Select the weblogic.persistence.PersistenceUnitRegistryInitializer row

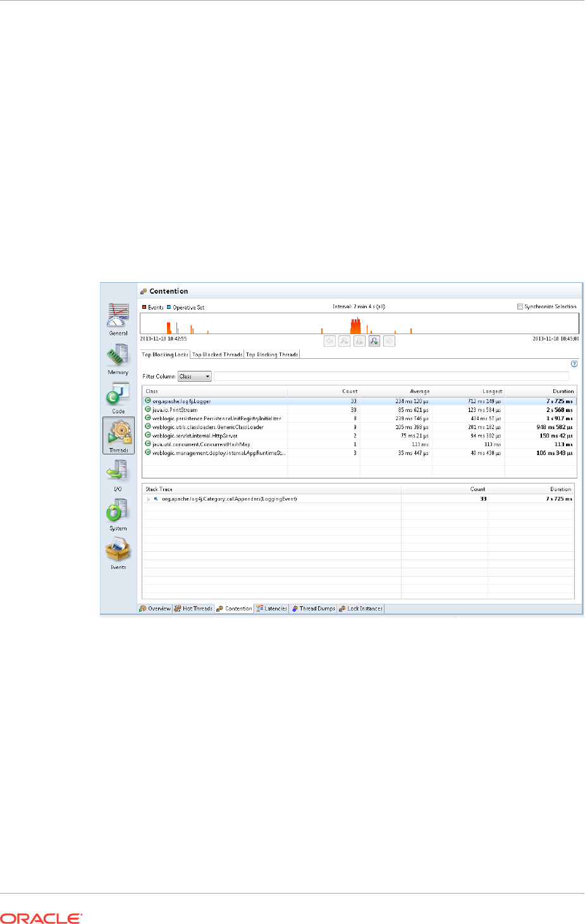point(359,418)
